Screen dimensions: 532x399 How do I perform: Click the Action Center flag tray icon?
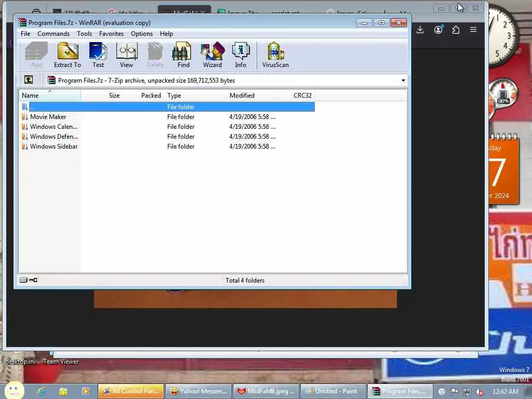pyautogui.click(x=454, y=392)
